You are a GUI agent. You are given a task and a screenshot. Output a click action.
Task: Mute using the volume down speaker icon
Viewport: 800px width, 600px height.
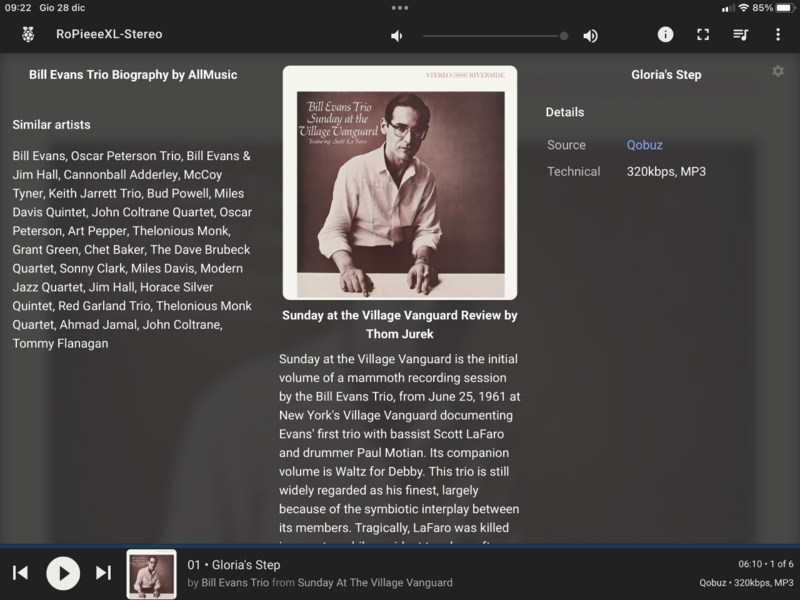point(397,36)
